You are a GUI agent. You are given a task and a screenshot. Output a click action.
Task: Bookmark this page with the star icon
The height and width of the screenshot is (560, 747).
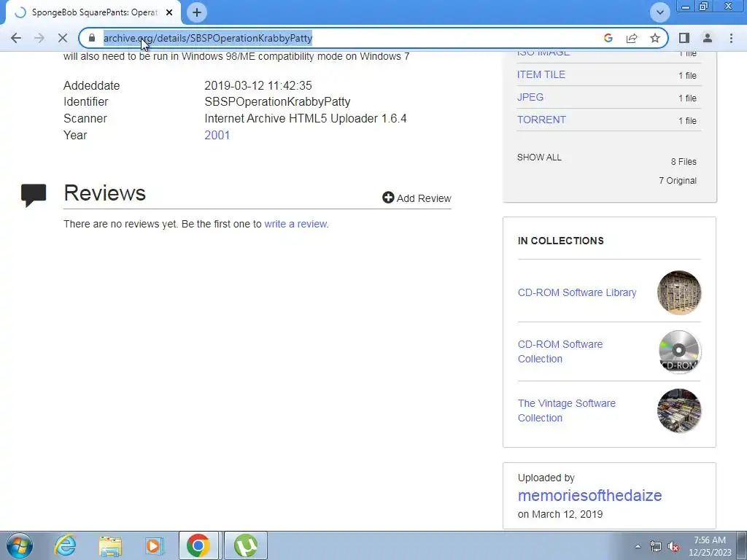pyautogui.click(x=655, y=38)
